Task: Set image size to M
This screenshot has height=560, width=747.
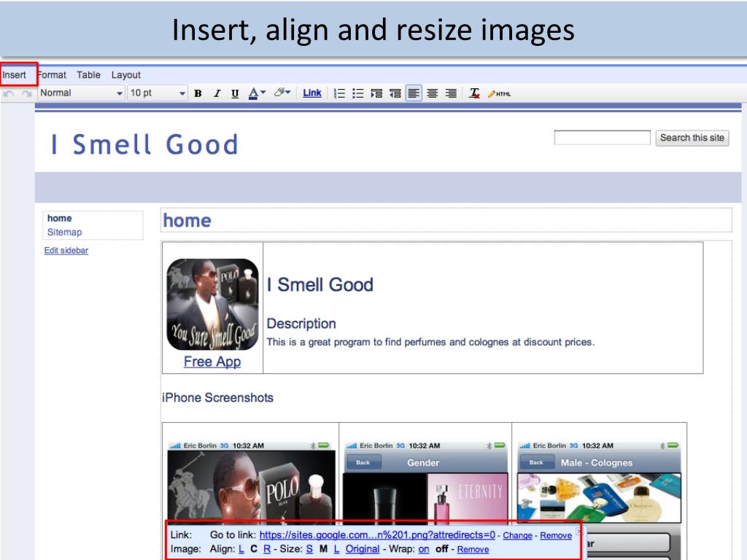Action: 323,549
